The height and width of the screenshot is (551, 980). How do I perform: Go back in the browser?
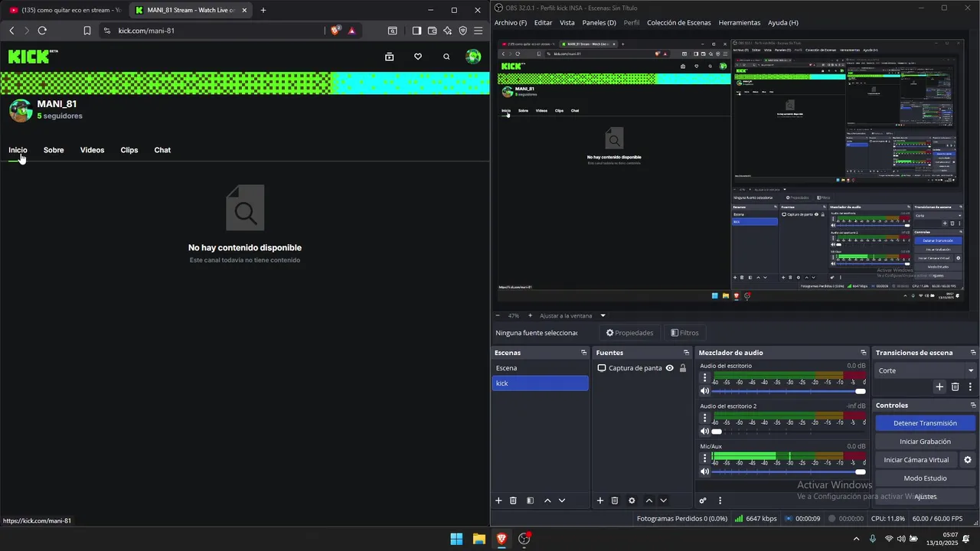pyautogui.click(x=11, y=31)
